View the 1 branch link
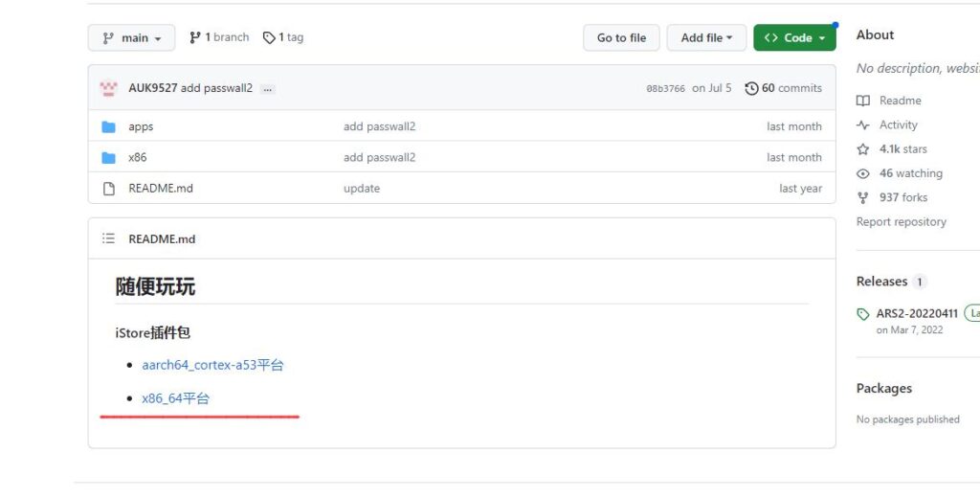 pyautogui.click(x=219, y=37)
